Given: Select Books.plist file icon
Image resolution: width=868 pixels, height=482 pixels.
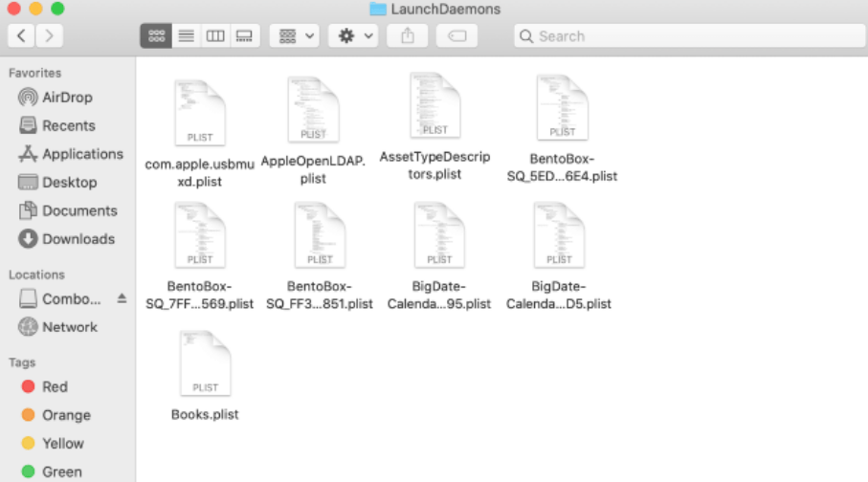Looking at the screenshot, I should tap(206, 363).
